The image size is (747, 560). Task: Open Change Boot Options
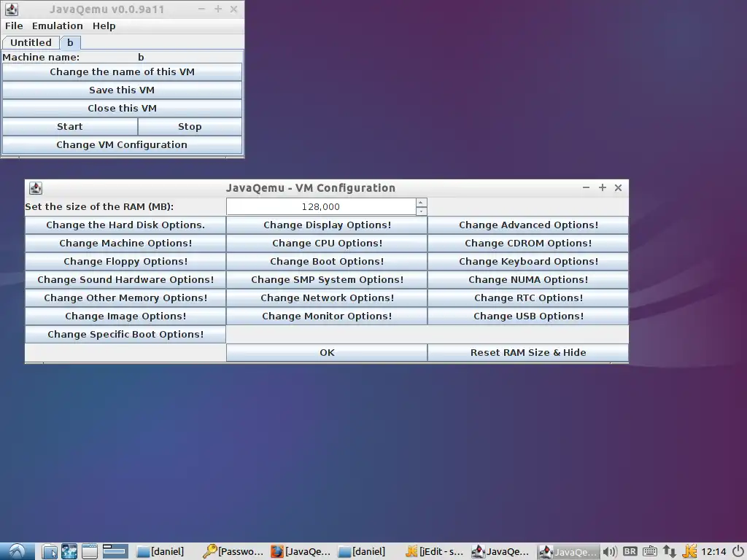coord(327,262)
